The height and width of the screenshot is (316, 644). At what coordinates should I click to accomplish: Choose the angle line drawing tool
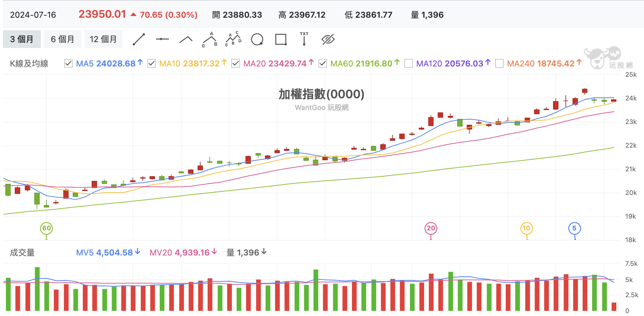[x=186, y=39]
